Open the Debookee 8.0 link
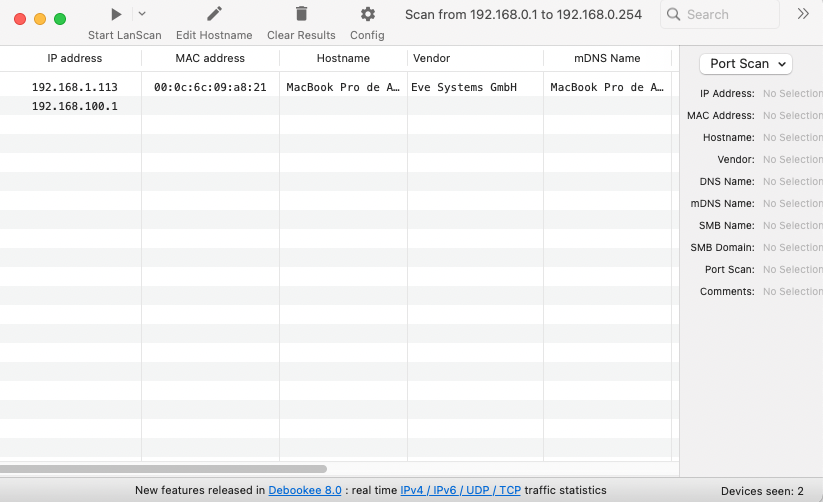The height and width of the screenshot is (502, 823). pos(305,491)
